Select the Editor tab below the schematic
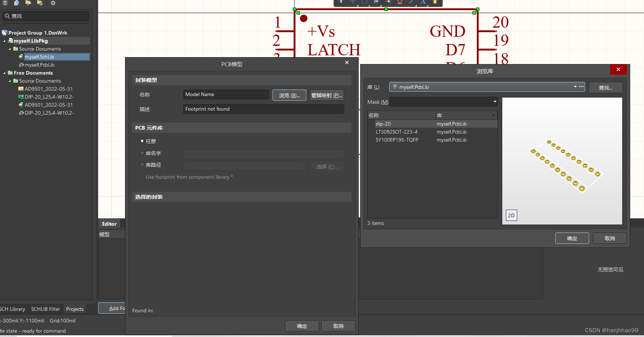The width and height of the screenshot is (644, 337). pyautogui.click(x=109, y=224)
